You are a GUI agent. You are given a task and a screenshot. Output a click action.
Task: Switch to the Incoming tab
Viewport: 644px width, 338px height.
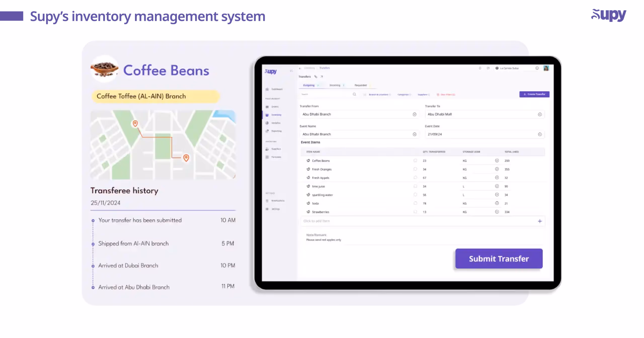[x=335, y=85]
